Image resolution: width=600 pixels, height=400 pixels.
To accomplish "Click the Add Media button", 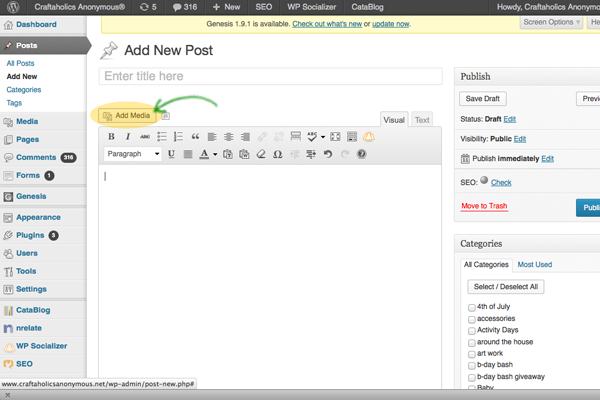I will [x=127, y=116].
